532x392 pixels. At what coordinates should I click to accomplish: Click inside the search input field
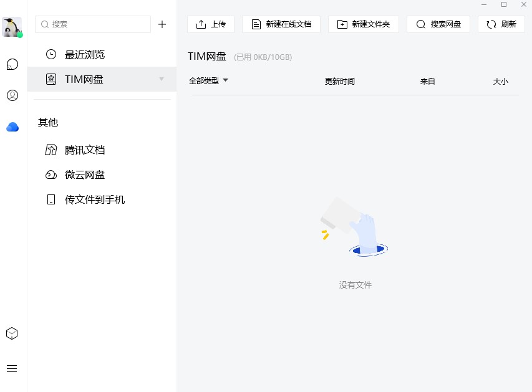coord(92,24)
